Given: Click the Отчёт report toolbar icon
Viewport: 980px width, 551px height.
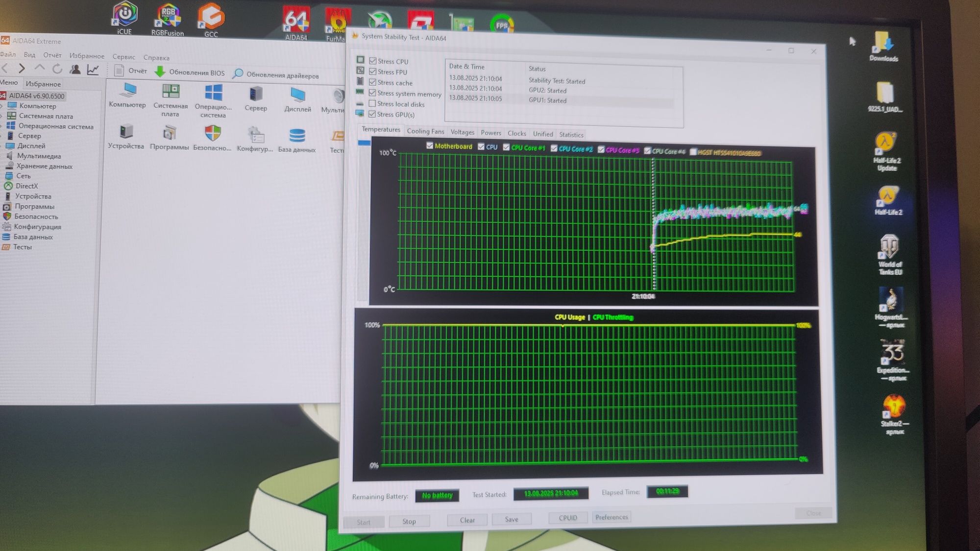Looking at the screenshot, I should tap(119, 71).
